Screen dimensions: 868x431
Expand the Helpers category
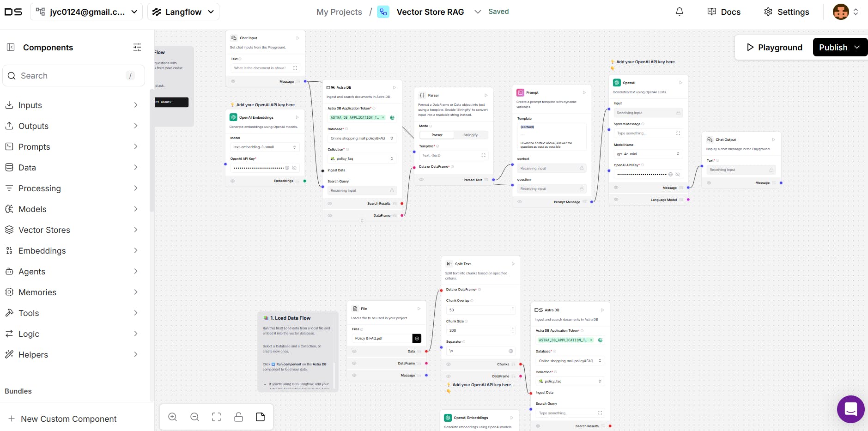[x=72, y=354]
